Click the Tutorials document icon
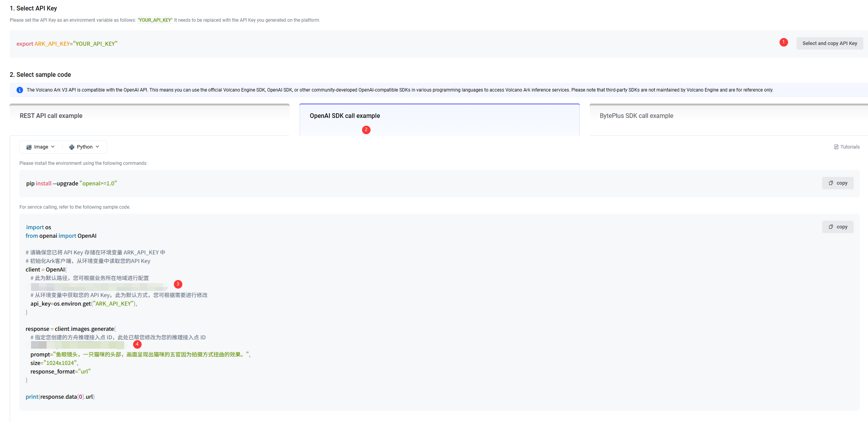This screenshot has width=868, height=422. [836, 147]
